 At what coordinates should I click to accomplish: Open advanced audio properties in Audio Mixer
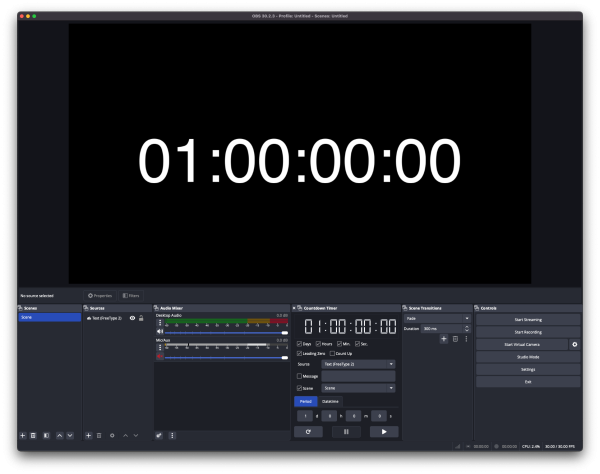160,435
